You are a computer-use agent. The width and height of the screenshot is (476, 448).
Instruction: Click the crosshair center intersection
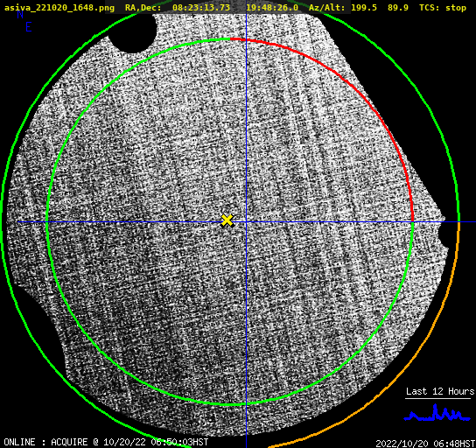coord(246,222)
